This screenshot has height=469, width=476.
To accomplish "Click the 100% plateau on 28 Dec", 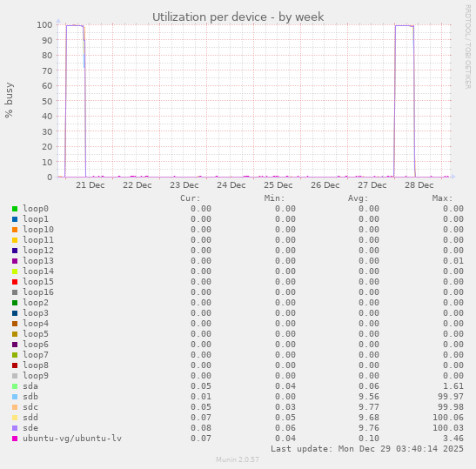I will click(x=405, y=26).
